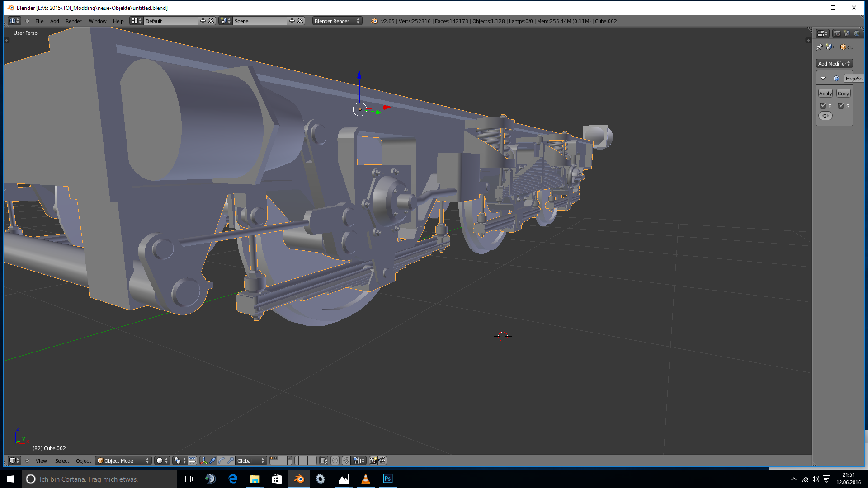Select the rotate manipulator arc icon
The width and height of the screenshot is (868, 488).
(222, 460)
